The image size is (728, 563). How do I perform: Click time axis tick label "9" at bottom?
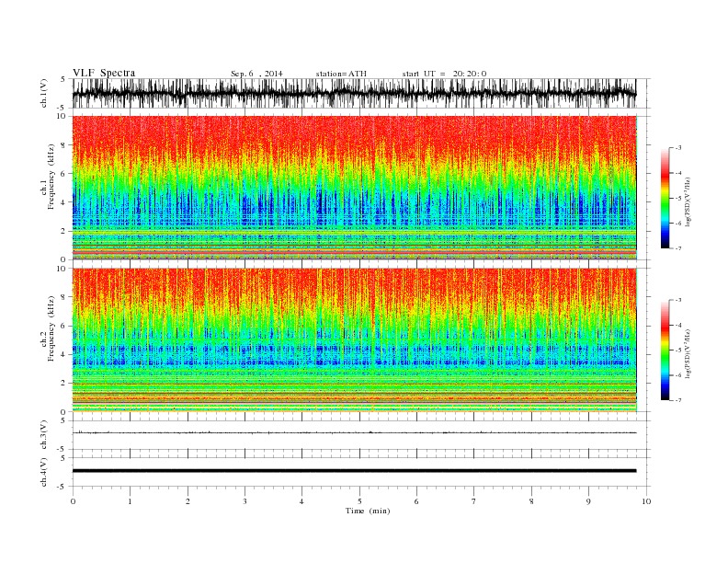pos(588,501)
